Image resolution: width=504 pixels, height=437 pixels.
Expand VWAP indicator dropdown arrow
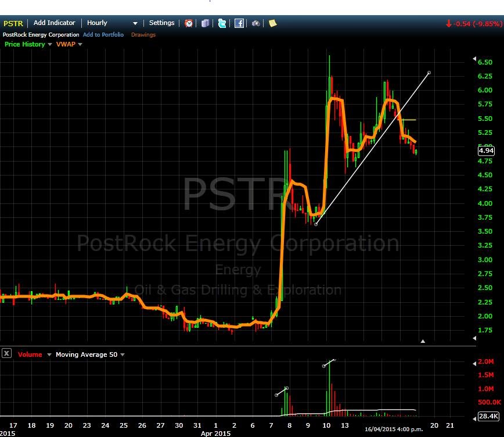point(80,44)
